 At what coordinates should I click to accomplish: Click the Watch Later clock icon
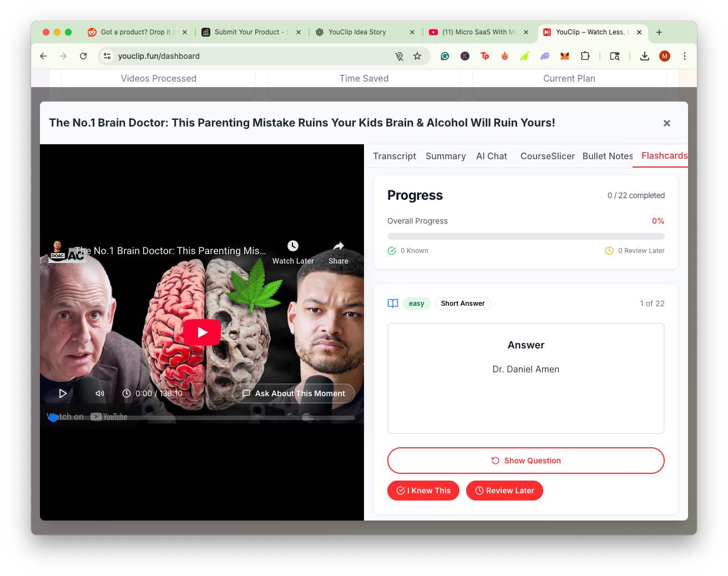[x=293, y=246]
